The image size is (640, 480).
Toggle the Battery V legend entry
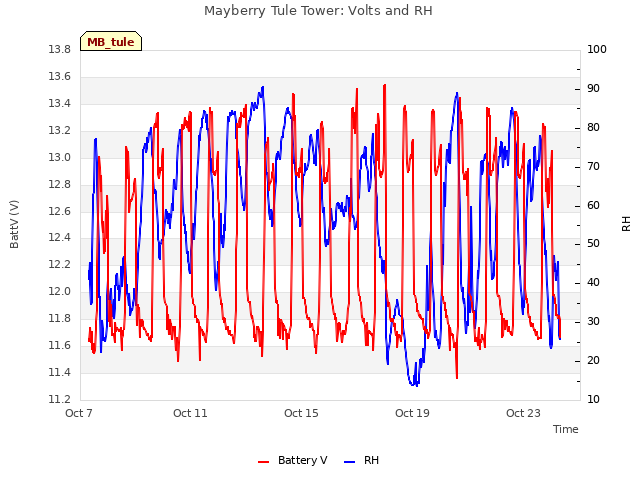(x=293, y=460)
